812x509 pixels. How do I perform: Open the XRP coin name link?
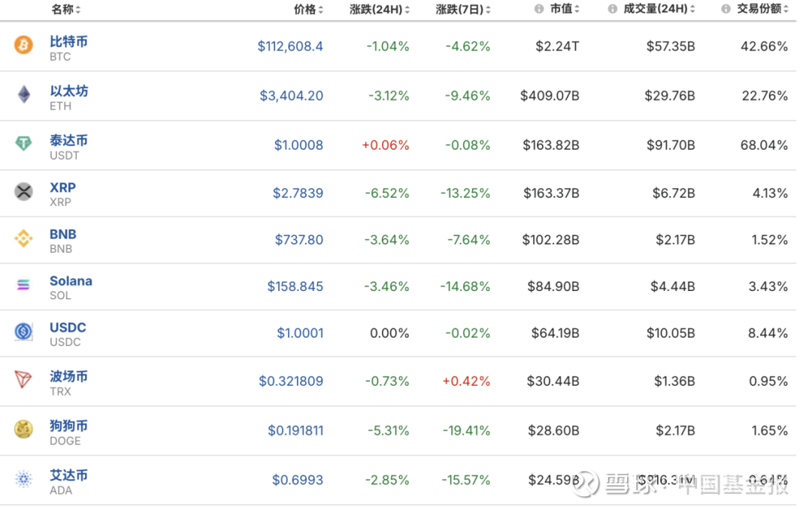[x=62, y=187]
